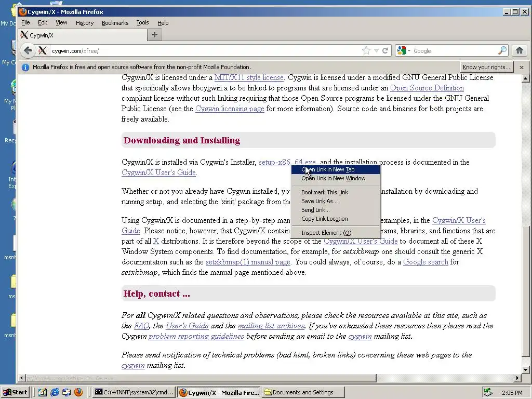Click the Firefox quick launch icon
This screenshot has height=399, width=532.
[78, 392]
